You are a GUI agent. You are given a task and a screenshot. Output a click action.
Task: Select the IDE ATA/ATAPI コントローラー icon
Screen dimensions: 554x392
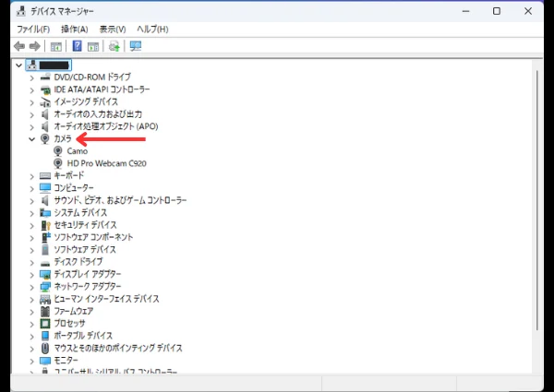[45, 89]
